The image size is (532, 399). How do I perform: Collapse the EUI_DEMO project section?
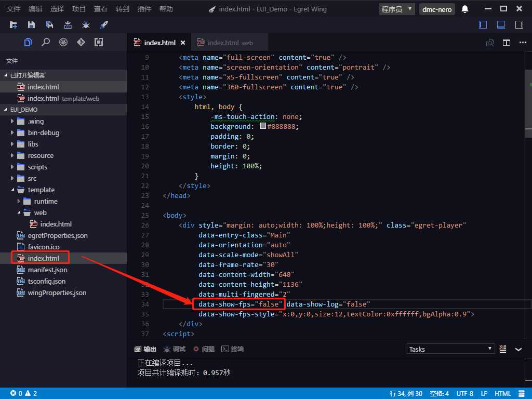(x=5, y=110)
